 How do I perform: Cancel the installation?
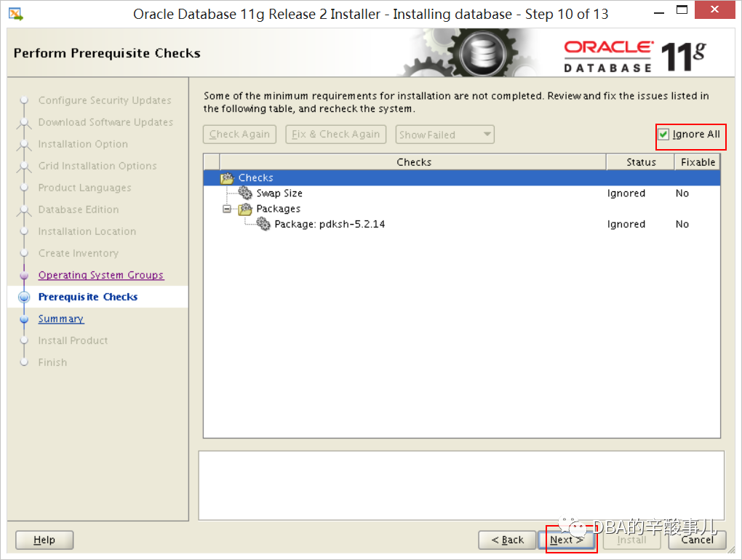(697, 540)
